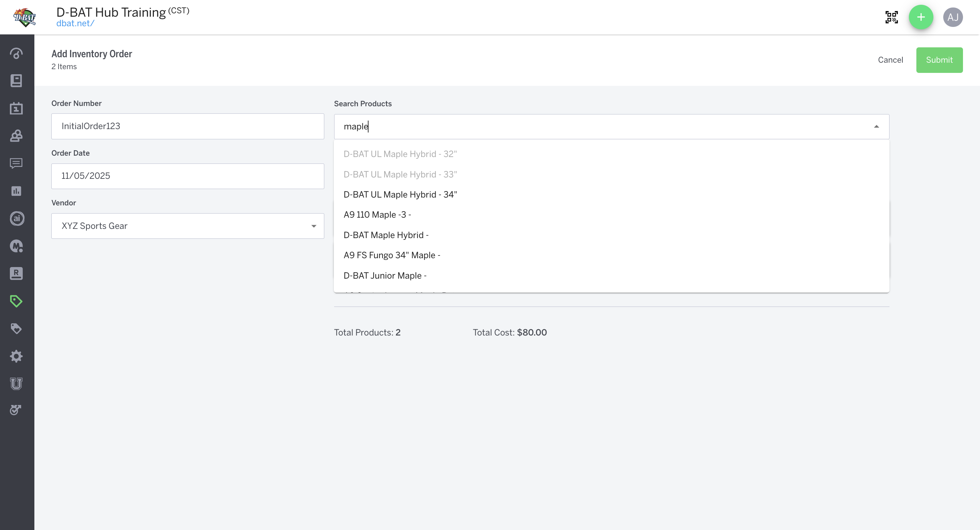
Task: Click the AI circle icon in sidebar
Action: [x=16, y=219]
